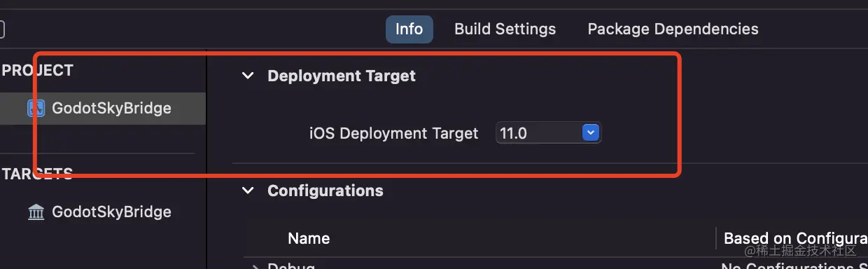Open the iOS Deployment Target combo box
Viewport: 868px width, 269px height.
549,132
